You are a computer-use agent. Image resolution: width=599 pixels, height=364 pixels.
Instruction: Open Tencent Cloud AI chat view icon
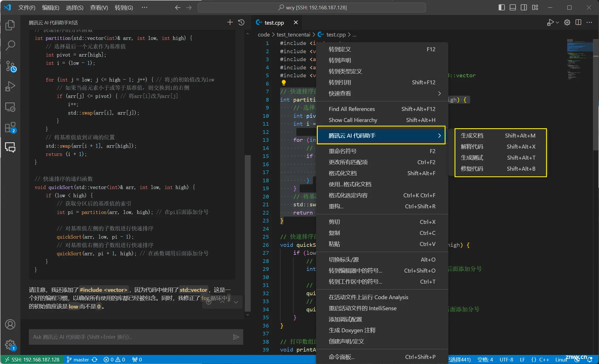tap(10, 147)
